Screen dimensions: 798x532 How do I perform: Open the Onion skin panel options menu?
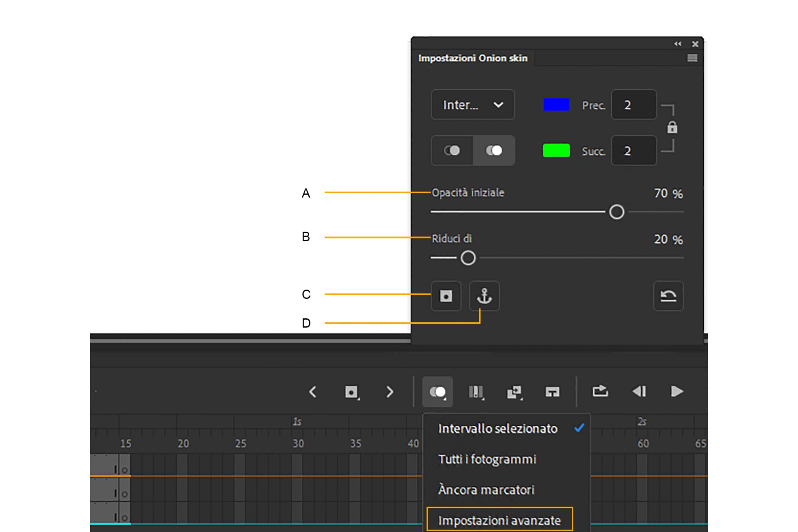[692, 58]
